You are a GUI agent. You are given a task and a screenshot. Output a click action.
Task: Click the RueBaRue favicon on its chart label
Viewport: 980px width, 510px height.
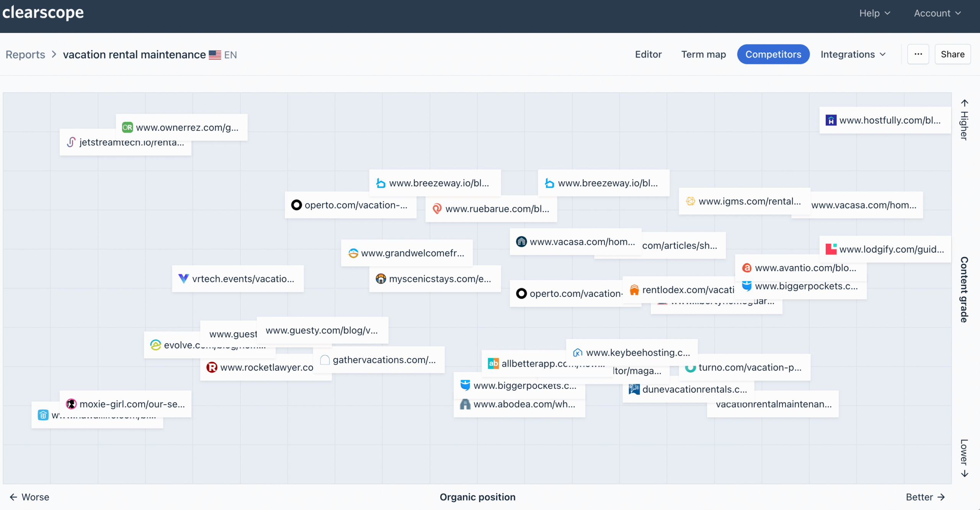[x=437, y=209]
